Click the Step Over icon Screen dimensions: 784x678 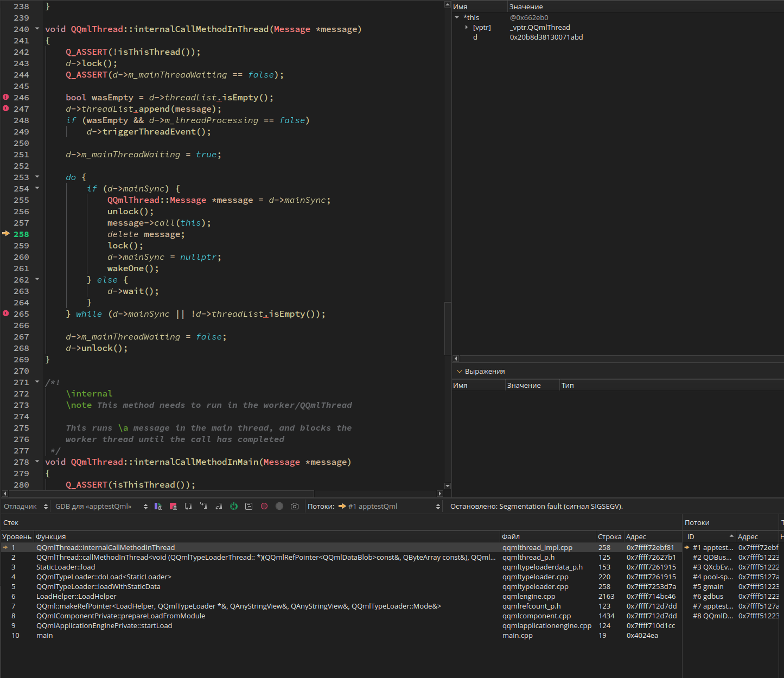(x=188, y=506)
